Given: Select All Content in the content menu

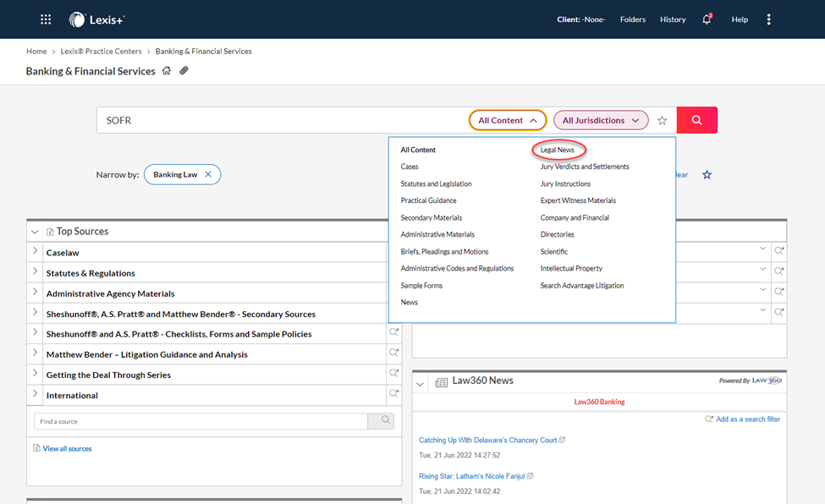Looking at the screenshot, I should click(x=418, y=150).
